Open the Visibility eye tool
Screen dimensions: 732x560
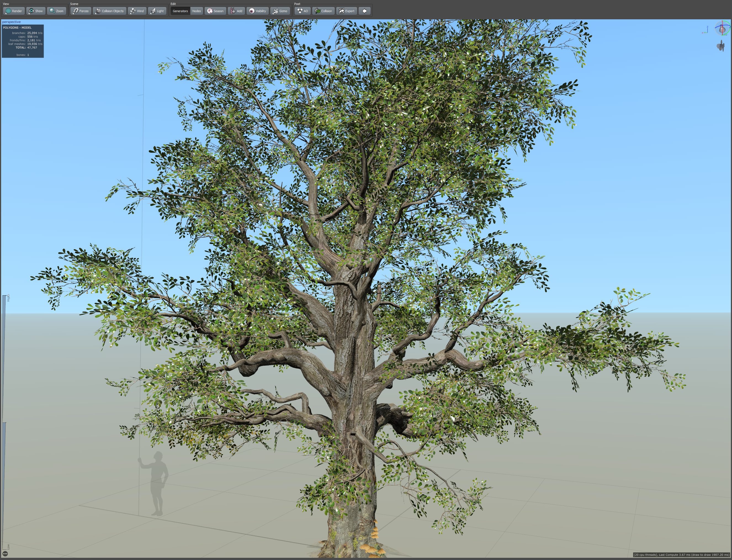(257, 11)
